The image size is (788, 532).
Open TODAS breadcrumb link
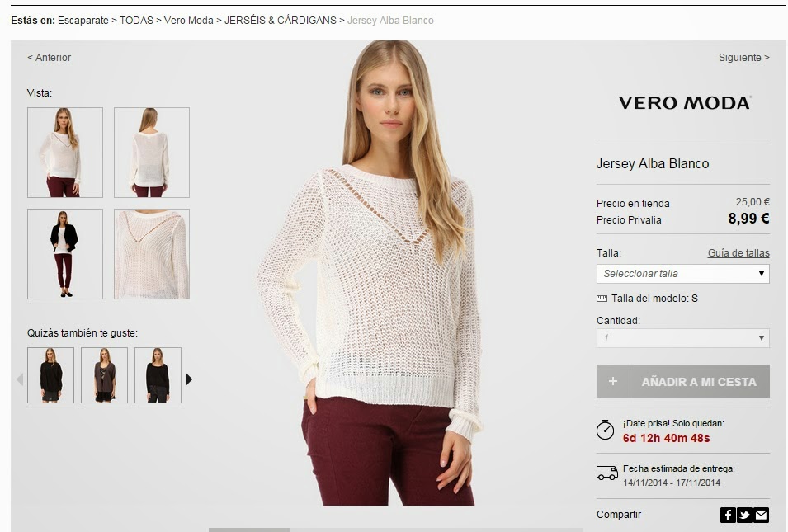(136, 21)
